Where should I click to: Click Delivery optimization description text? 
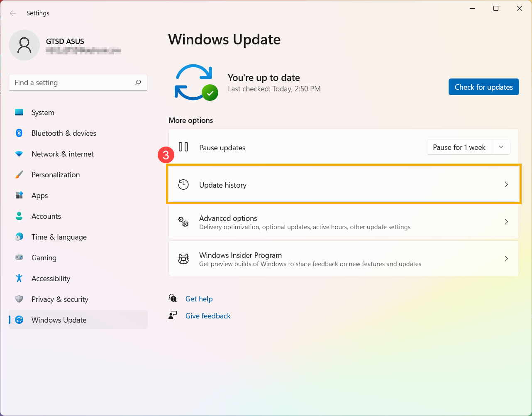tap(305, 227)
